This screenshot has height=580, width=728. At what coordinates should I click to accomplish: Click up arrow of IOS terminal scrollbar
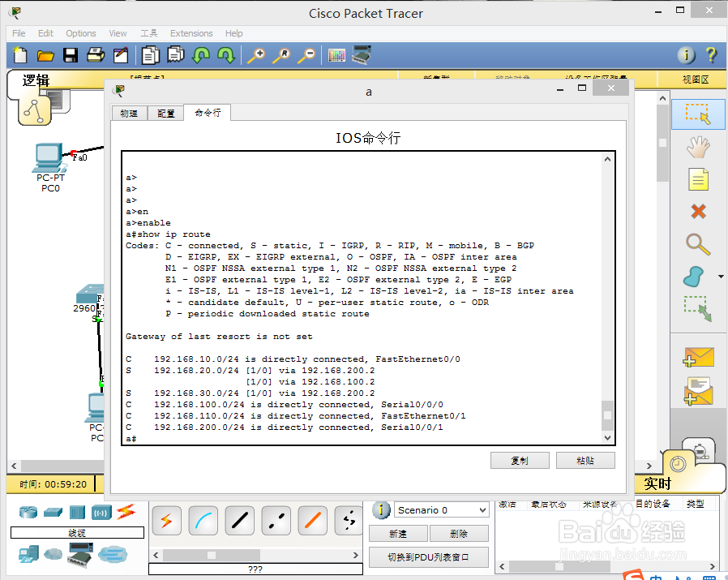pyautogui.click(x=607, y=159)
